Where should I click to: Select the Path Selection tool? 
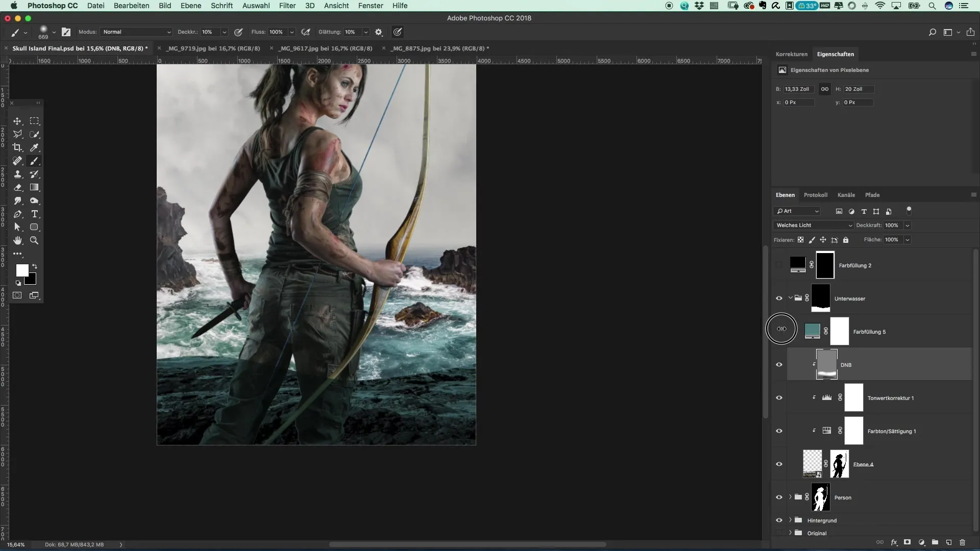tap(17, 227)
